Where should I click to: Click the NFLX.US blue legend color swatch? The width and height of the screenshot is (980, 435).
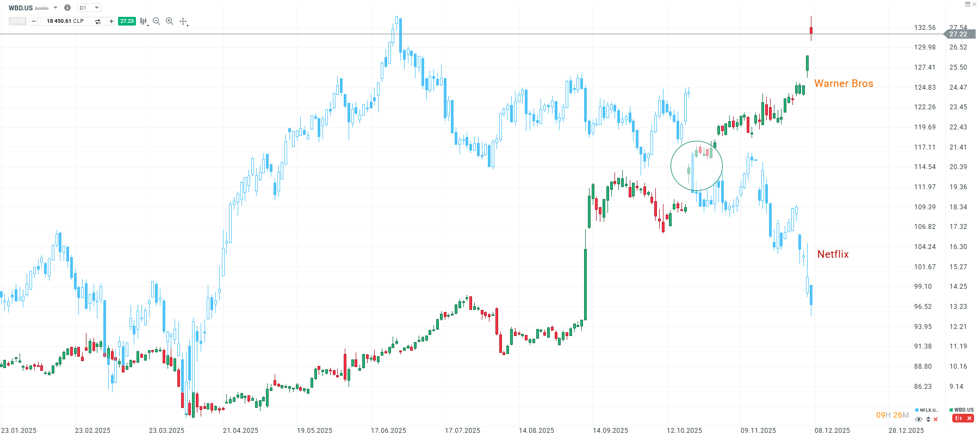pos(917,410)
